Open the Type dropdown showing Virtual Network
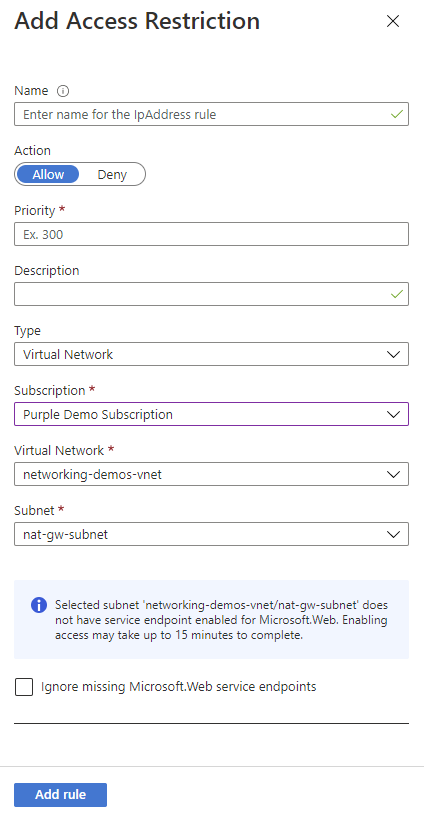The height and width of the screenshot is (816, 424). click(211, 354)
